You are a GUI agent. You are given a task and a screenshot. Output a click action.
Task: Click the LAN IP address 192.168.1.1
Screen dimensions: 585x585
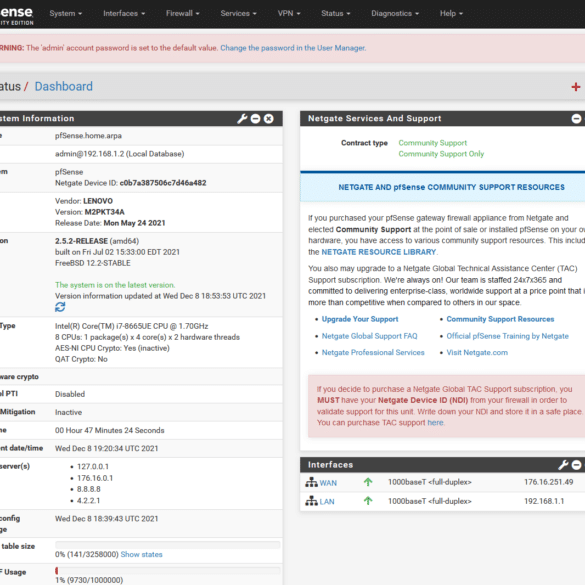(x=544, y=501)
